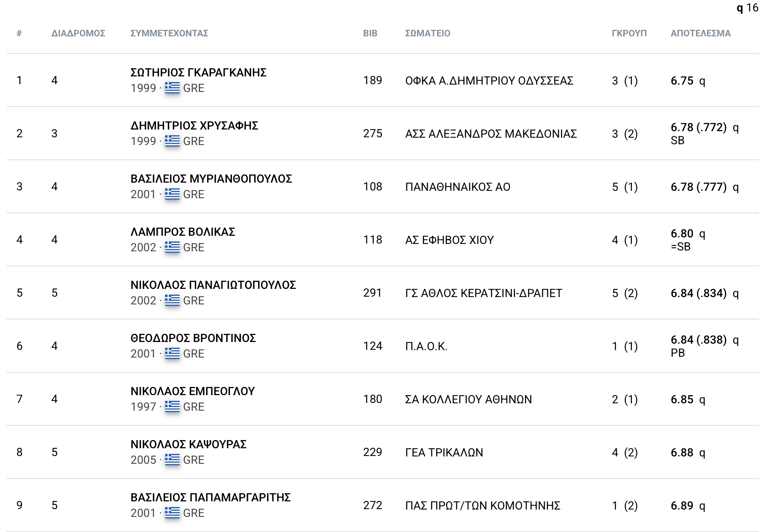This screenshot has width=772, height=532.
Task: Click the Greek flag under ΝΙΚΟΛΑΟΣ ΕΜΠΕΟΓΛΟΥ
Action: [x=172, y=407]
